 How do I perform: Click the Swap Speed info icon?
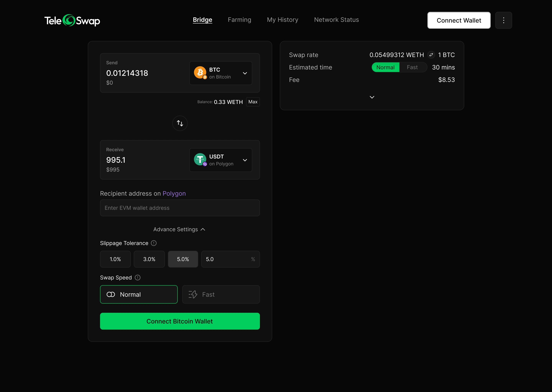pyautogui.click(x=137, y=278)
